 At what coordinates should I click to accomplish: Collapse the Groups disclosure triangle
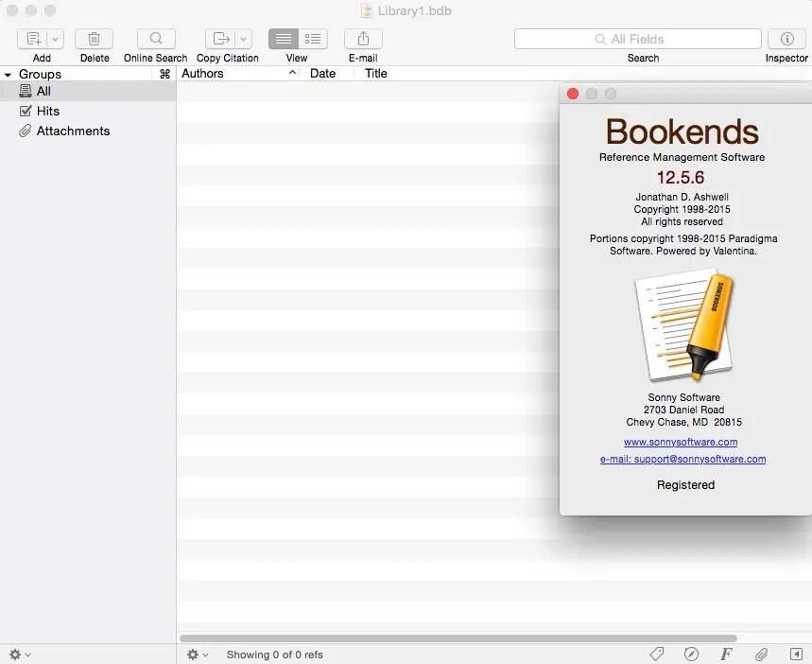pyautogui.click(x=8, y=74)
